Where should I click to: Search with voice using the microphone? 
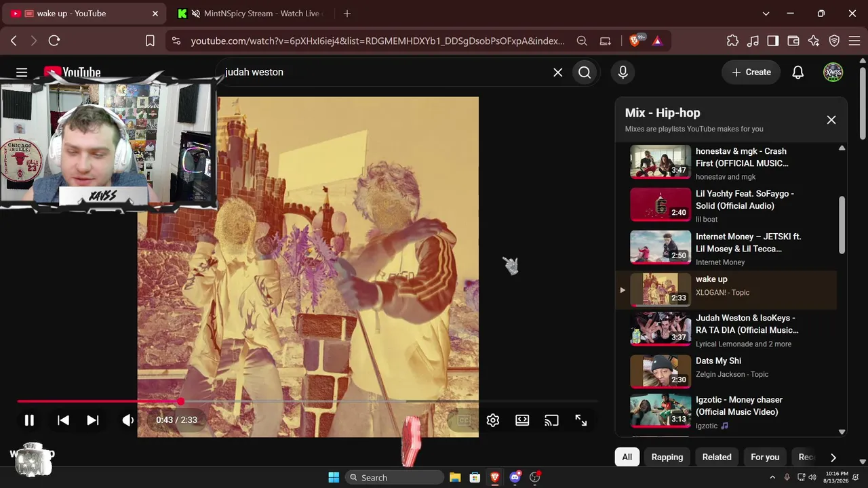(x=623, y=72)
